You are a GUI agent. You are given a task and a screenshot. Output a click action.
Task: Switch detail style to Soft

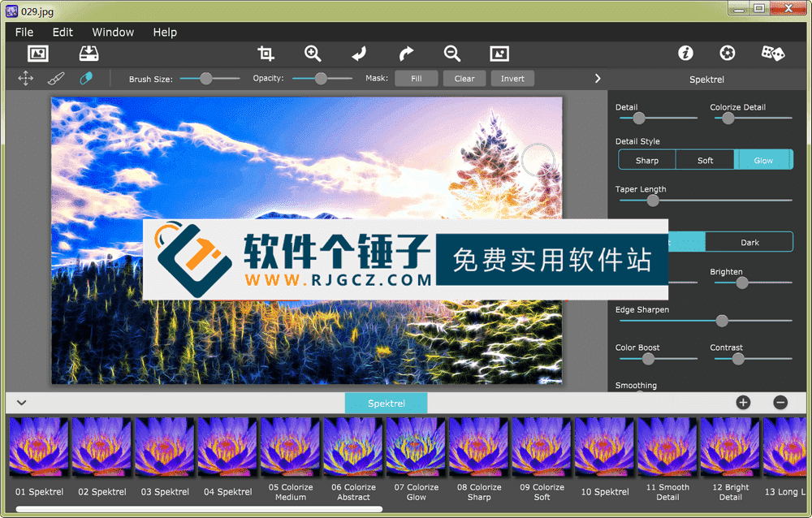705,160
